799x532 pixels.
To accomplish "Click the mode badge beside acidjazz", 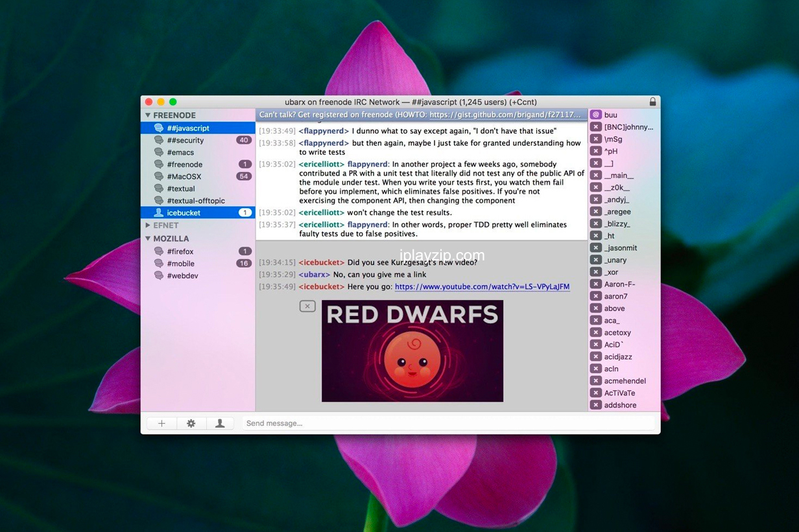I will tap(595, 356).
